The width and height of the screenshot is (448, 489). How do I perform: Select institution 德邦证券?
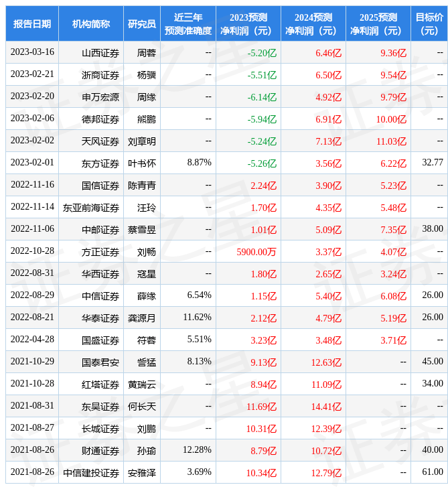coord(100,119)
